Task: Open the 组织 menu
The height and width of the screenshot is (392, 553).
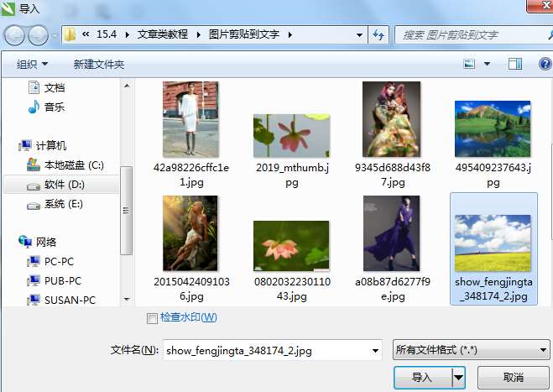Action: coord(32,65)
